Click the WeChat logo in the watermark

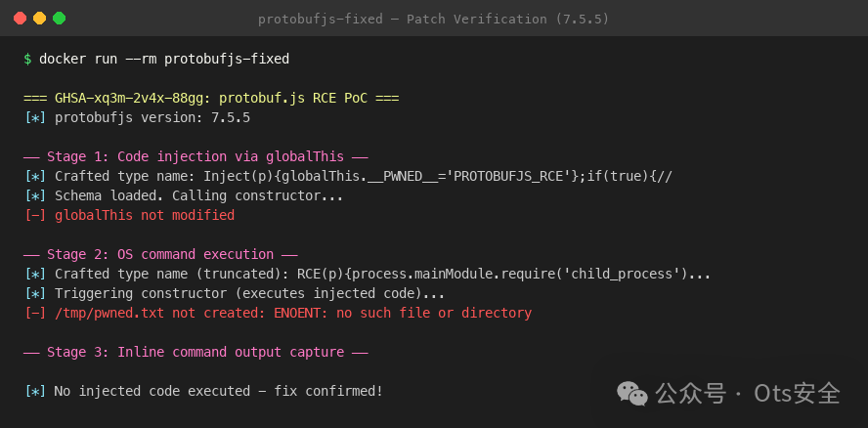(631, 394)
